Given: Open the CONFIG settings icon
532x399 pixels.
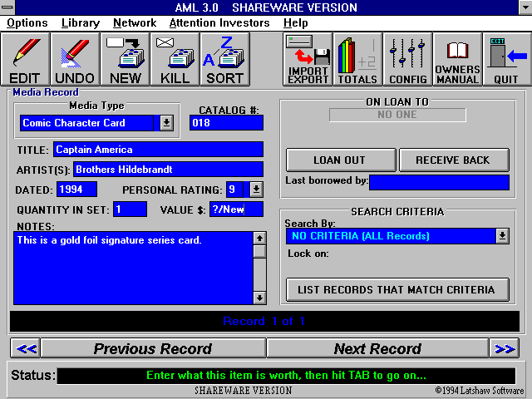Looking at the screenshot, I should click(407, 59).
